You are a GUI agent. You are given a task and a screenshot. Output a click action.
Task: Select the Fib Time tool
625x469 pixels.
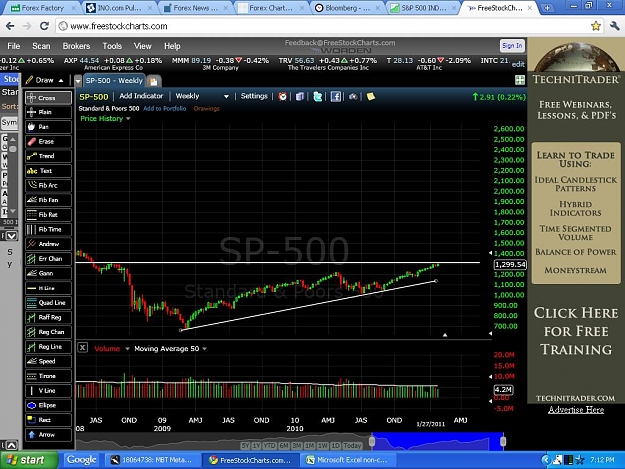pyautogui.click(x=48, y=230)
